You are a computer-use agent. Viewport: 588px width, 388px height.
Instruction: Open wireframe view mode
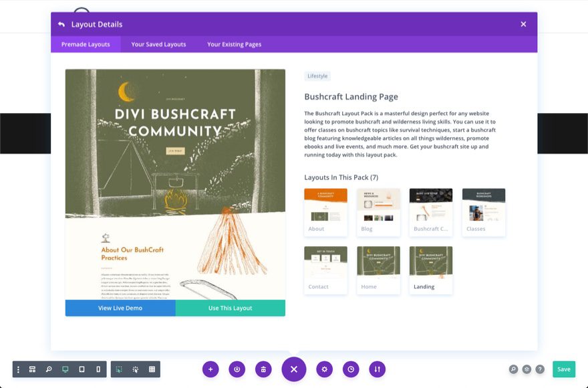coord(32,369)
